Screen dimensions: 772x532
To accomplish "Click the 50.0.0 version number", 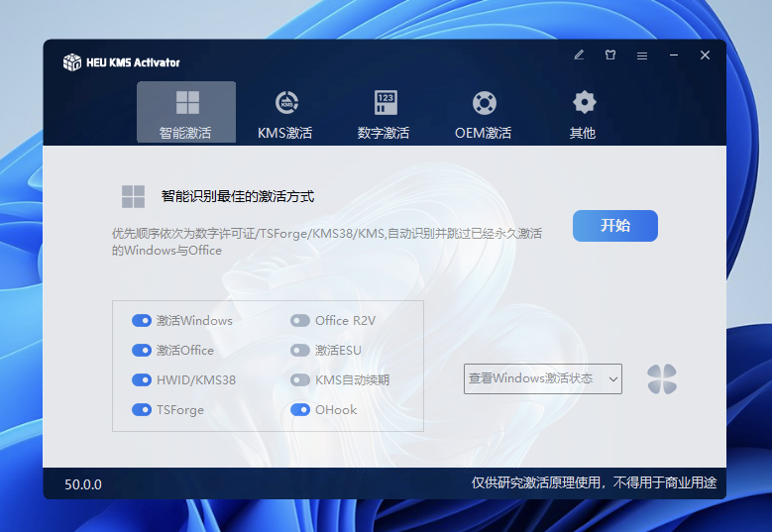I will [83, 484].
